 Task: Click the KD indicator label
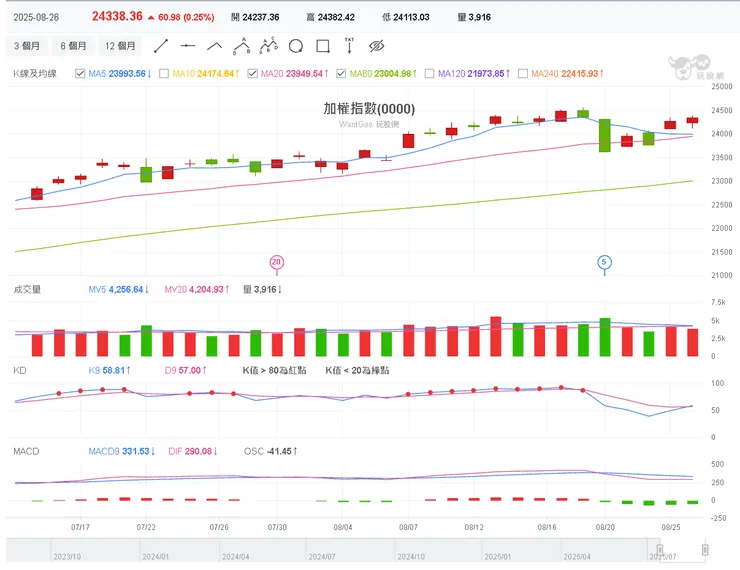click(x=20, y=370)
